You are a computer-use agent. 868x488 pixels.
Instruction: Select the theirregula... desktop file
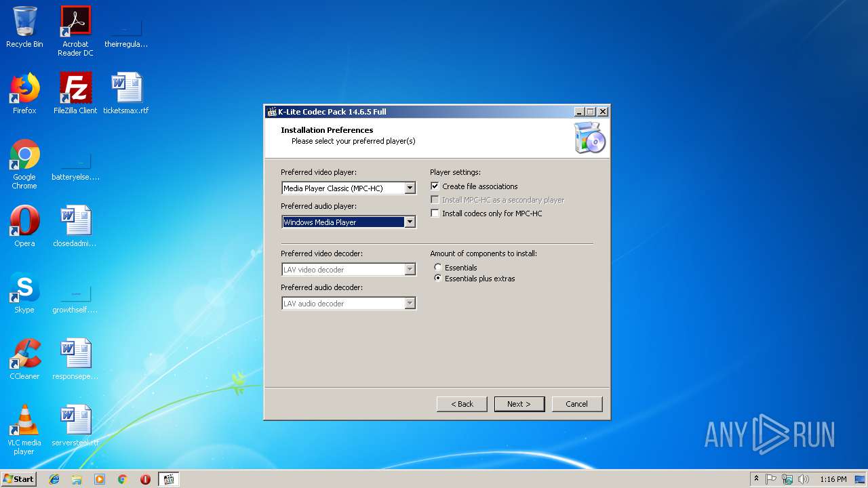coord(126,31)
